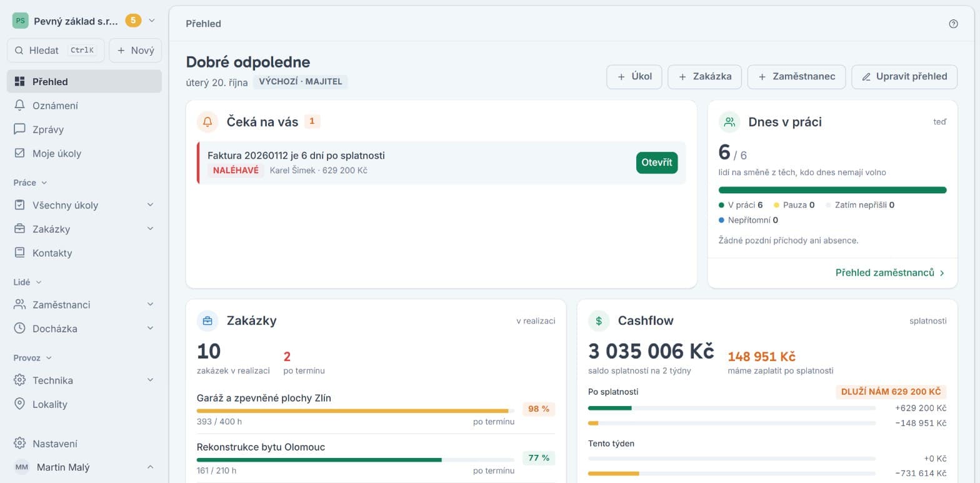980x483 pixels.
Task: Collapse the Provoz section header
Action: click(32, 357)
